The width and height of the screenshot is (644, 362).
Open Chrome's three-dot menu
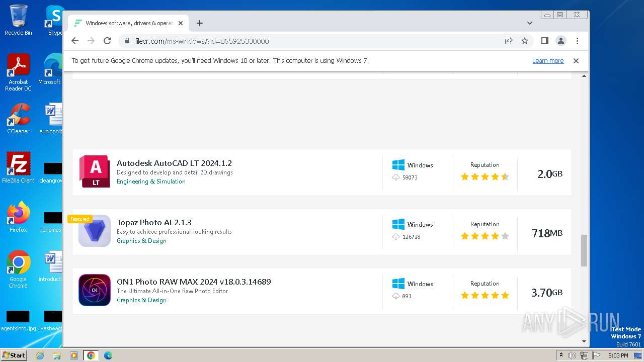coord(577,41)
